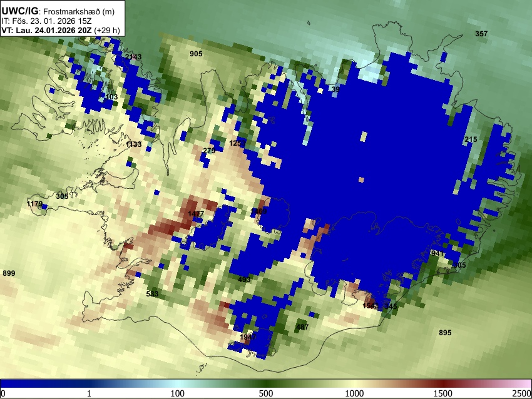
Task: Click the "UWC/IG: Frostmarkshæð (m)" title text
Action: coord(58,11)
